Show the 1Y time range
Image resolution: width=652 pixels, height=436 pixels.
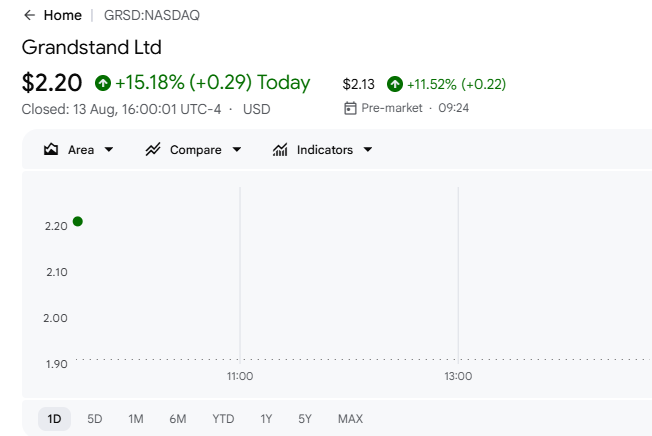click(266, 419)
